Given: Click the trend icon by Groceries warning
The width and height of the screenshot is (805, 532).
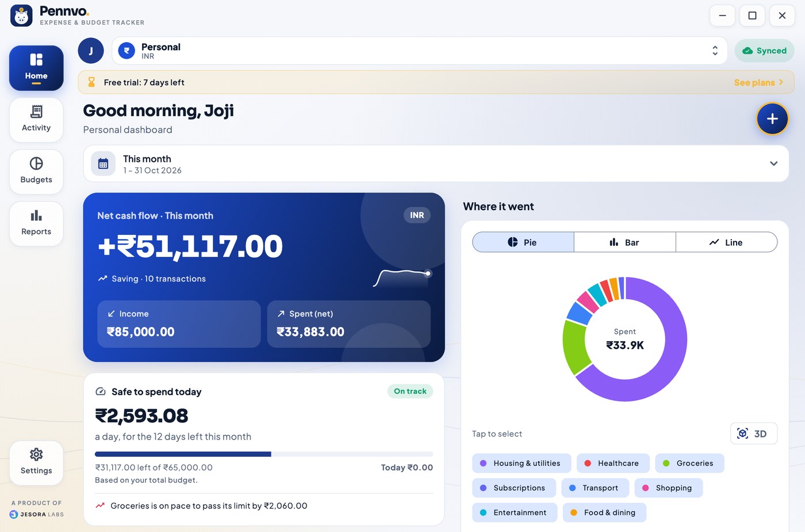Looking at the screenshot, I should (x=100, y=506).
